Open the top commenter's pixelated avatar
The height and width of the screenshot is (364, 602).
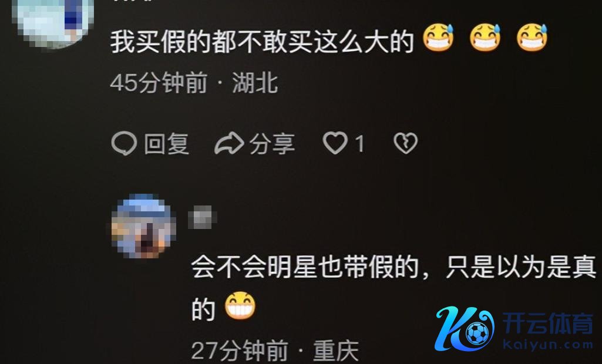tap(53, 22)
